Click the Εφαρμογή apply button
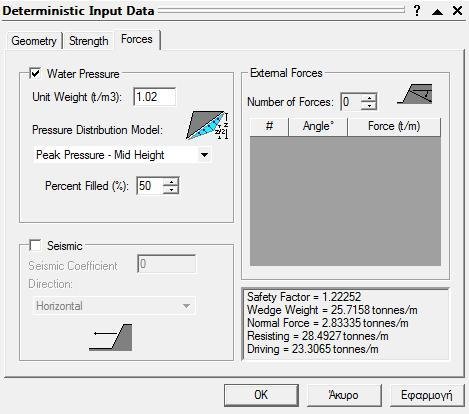The width and height of the screenshot is (469, 414). pyautogui.click(x=427, y=395)
